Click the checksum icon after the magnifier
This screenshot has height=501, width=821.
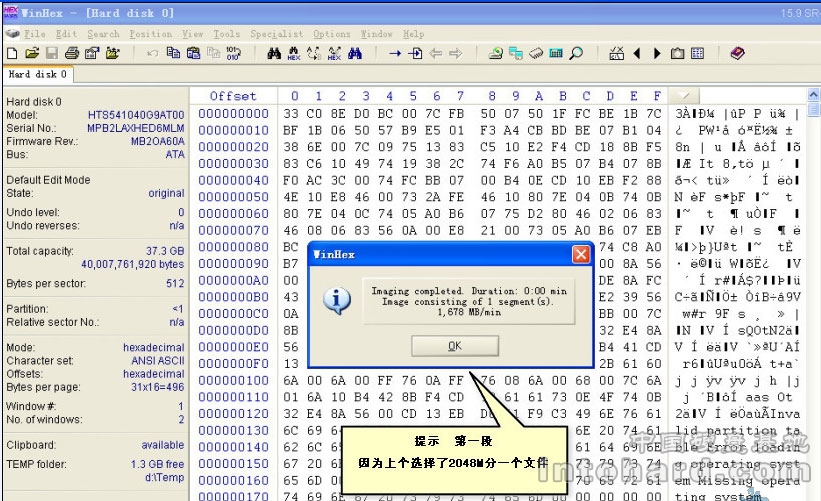pyautogui.click(x=616, y=53)
